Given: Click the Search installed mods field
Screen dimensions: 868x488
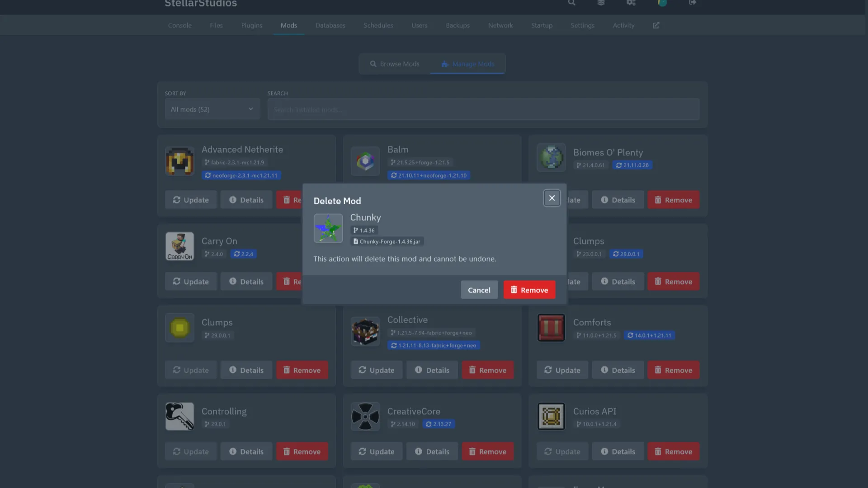Looking at the screenshot, I should [483, 109].
